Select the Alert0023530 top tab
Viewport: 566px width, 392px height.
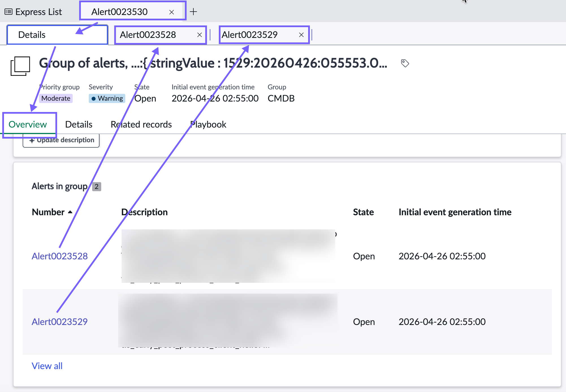[x=119, y=12]
